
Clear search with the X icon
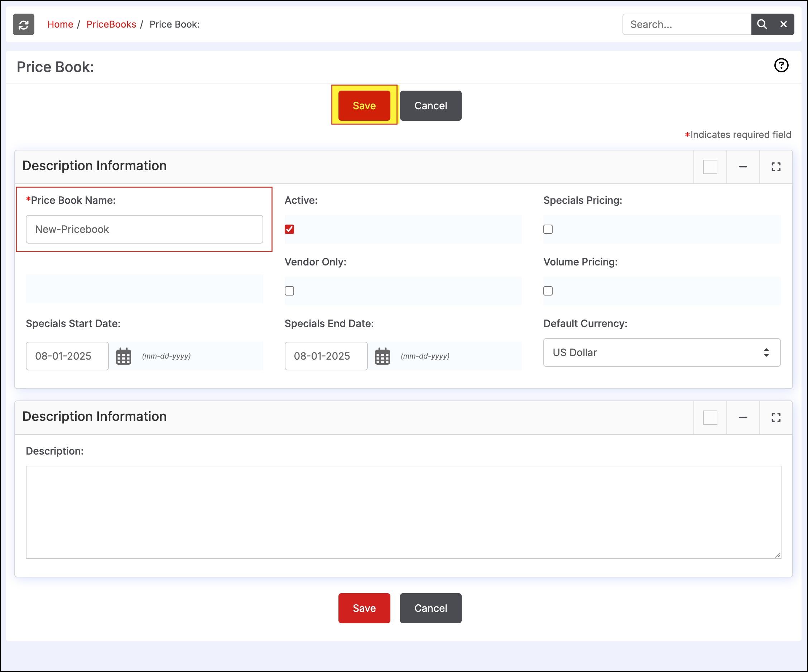[x=783, y=24]
